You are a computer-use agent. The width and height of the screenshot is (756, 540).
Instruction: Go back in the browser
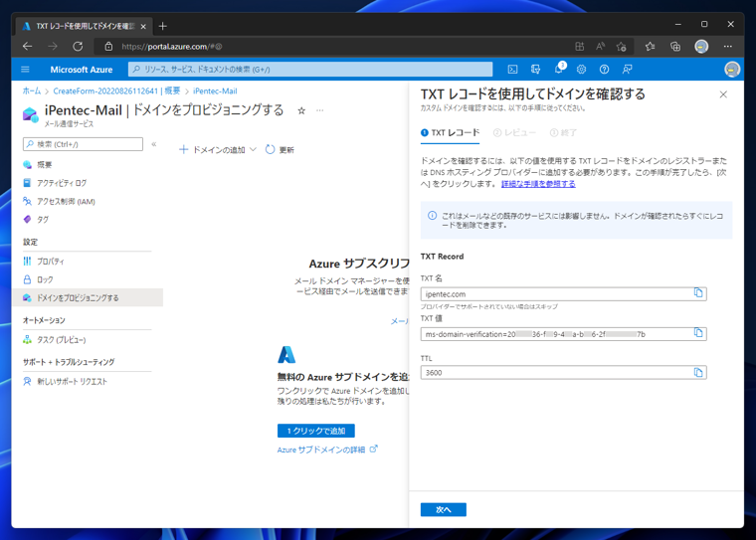coord(28,47)
